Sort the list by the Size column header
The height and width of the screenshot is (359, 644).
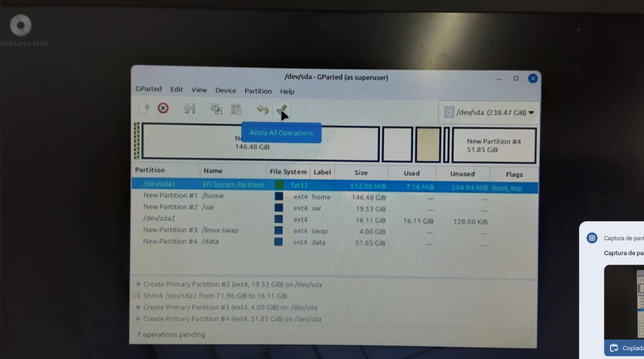pos(361,172)
